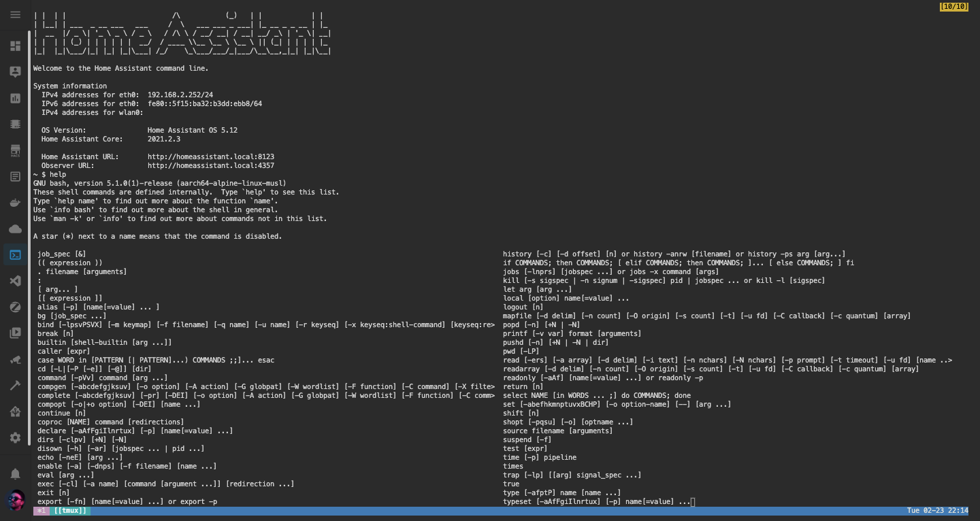This screenshot has height=521, width=980.
Task: Open the HACS store panel
Action: point(15,150)
